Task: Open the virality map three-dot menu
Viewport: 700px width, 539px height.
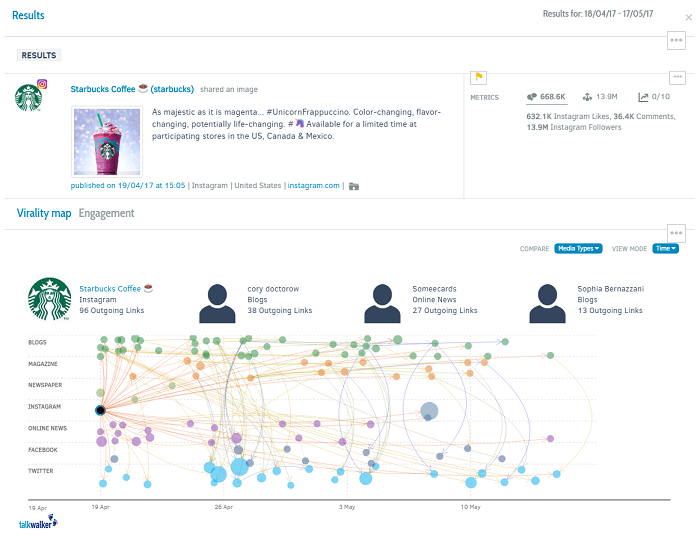Action: [677, 231]
